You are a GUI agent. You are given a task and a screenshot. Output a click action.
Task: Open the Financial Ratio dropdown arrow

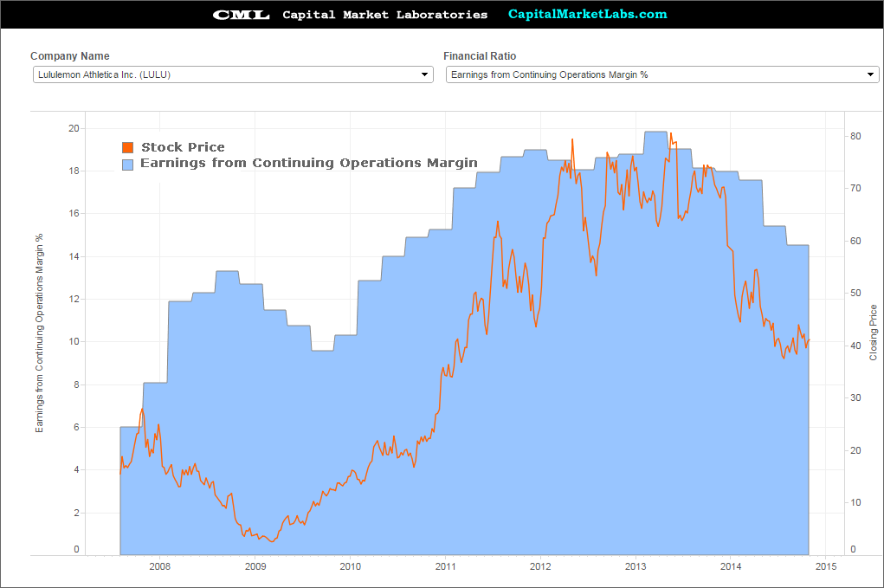tap(870, 74)
